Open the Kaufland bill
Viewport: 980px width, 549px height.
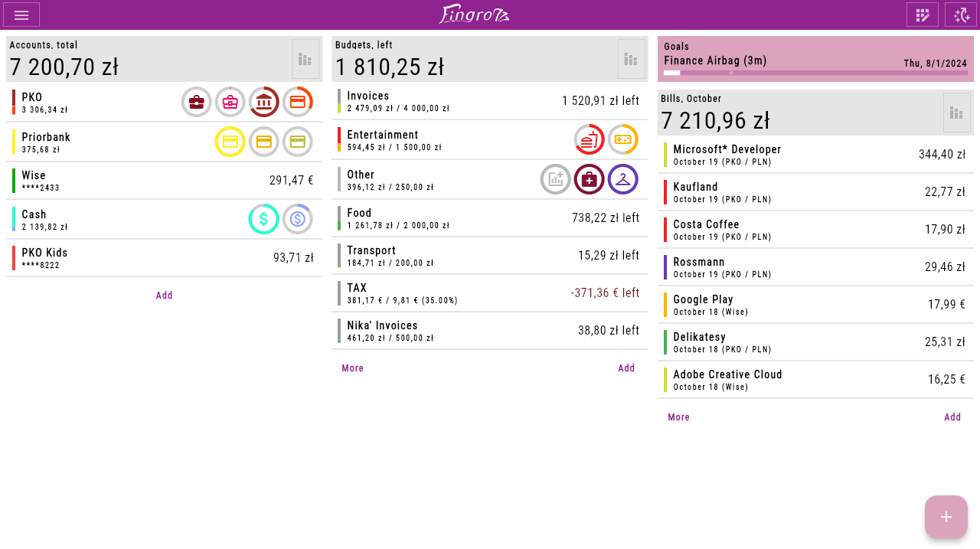point(815,192)
